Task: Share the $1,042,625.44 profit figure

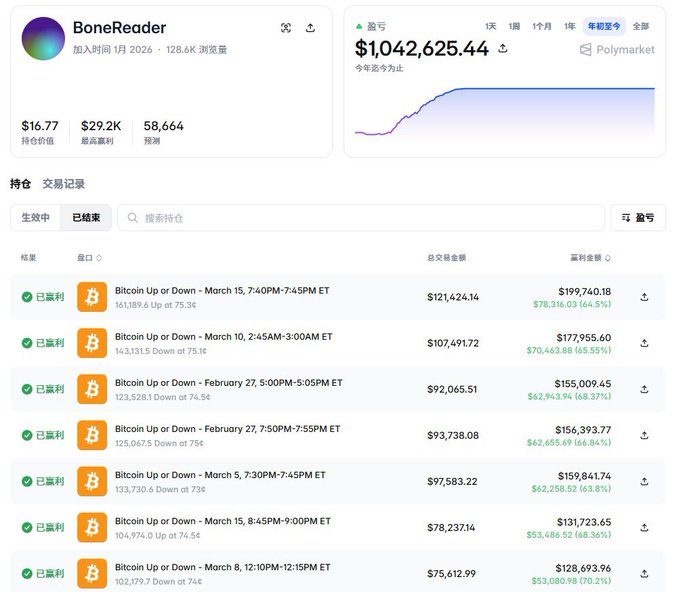Action: (x=503, y=48)
